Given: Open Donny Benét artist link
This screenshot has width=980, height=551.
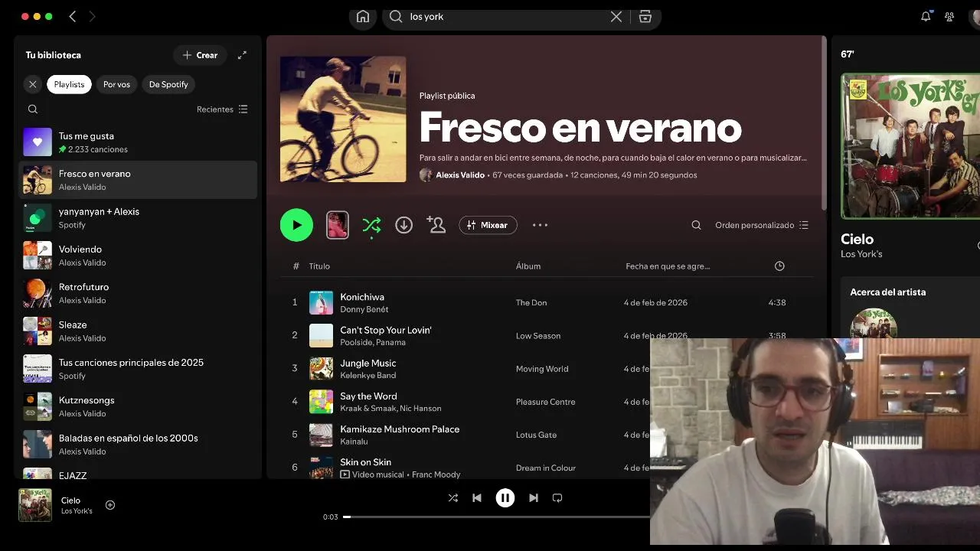Looking at the screenshot, I should [x=364, y=310].
